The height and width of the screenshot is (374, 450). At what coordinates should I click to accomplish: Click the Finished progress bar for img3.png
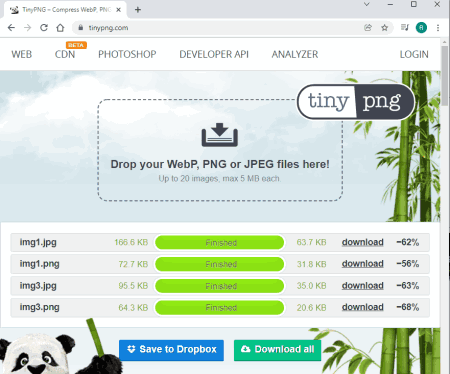(x=220, y=307)
